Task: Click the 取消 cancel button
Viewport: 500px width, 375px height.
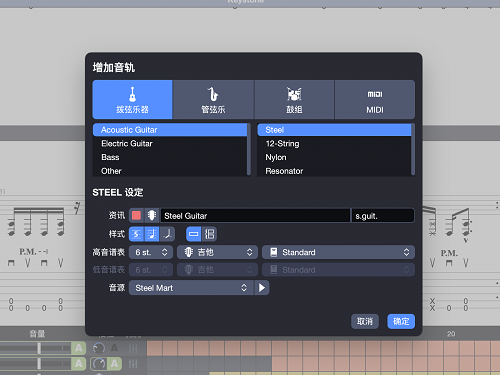Action: coord(365,321)
